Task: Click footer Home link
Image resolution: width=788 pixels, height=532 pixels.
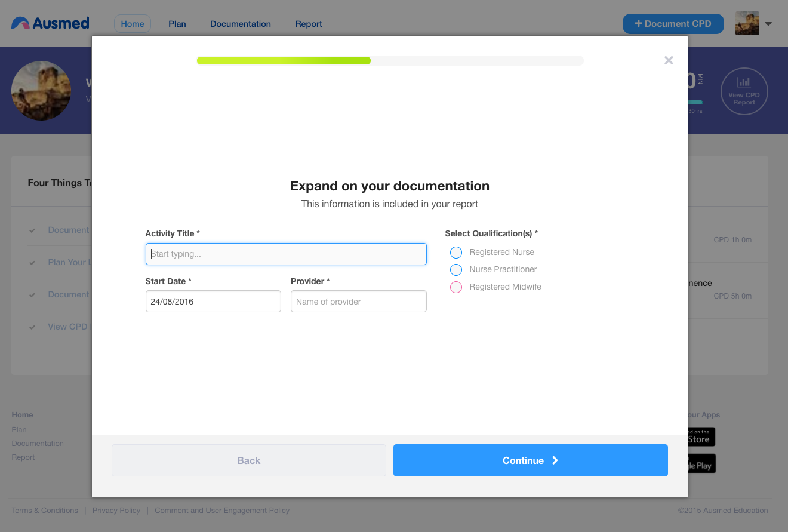Action: (x=23, y=415)
